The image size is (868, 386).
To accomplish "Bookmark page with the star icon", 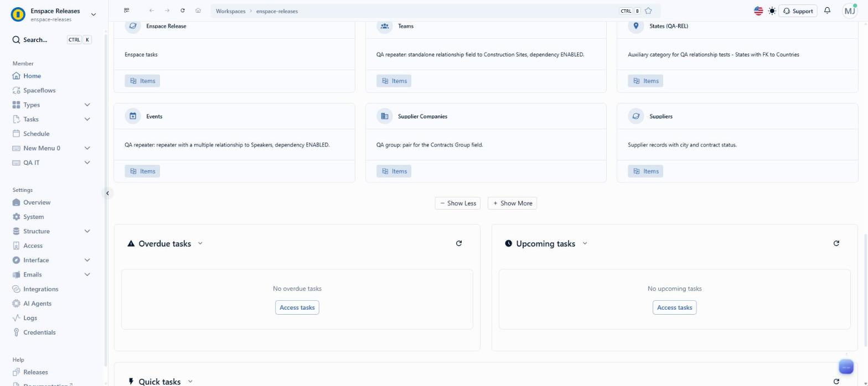I will click(x=648, y=11).
